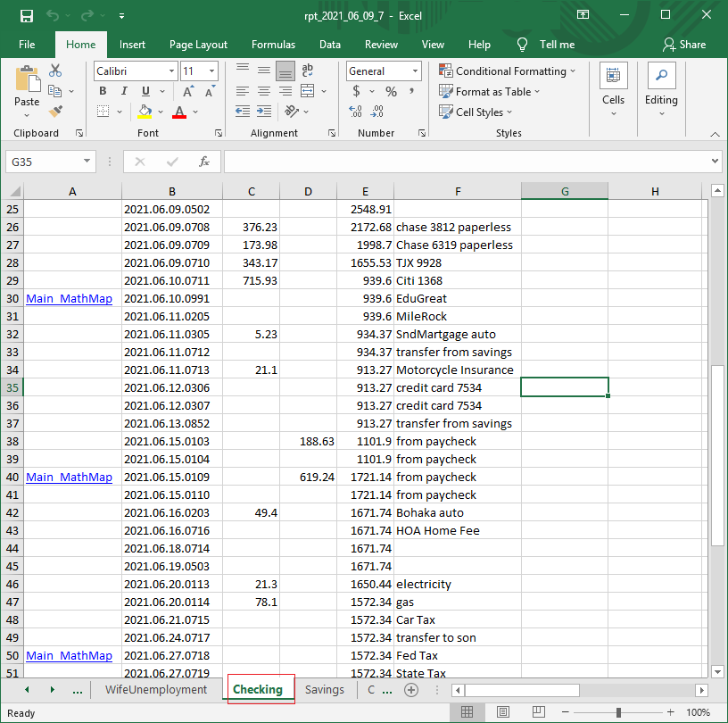Switch to the Savings sheet tab
Screen dimensions: 728x723
[324, 690]
